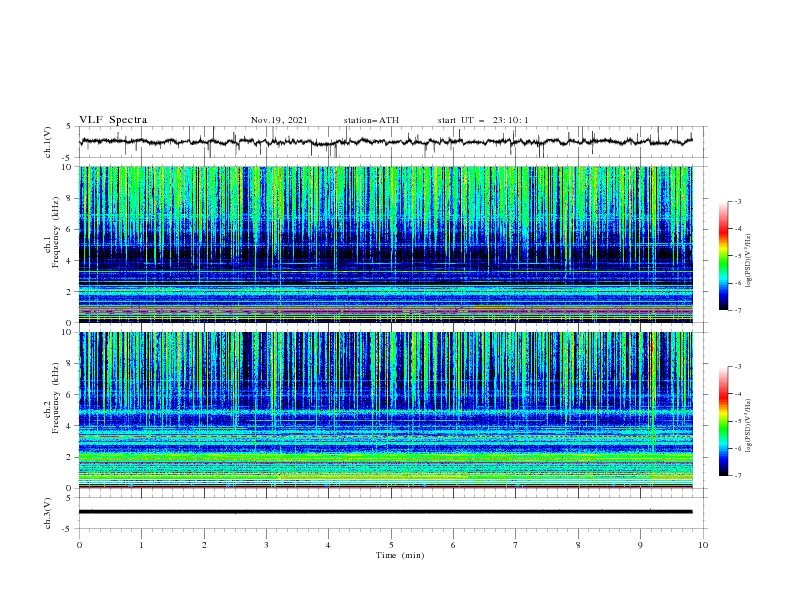
Task: Click the ch.1 spectrogram upper colorbar
Action: pyautogui.click(x=723, y=256)
